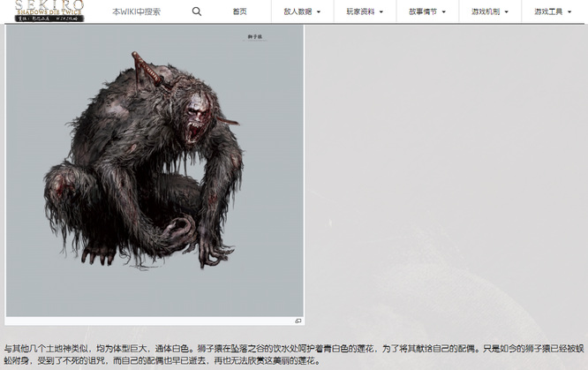Click the search magnifier icon
Screen dimensions: 588x370
(197, 11)
